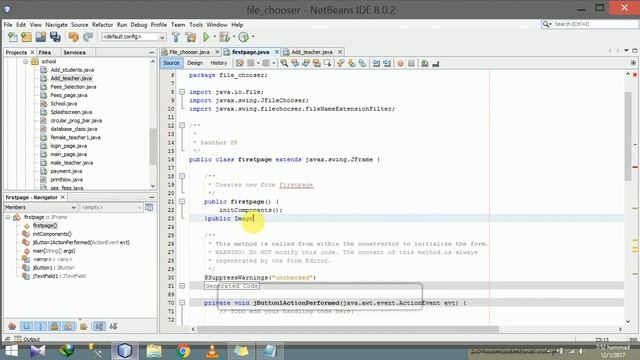Open the Services tab
The image size is (640, 360).
pos(74,53)
